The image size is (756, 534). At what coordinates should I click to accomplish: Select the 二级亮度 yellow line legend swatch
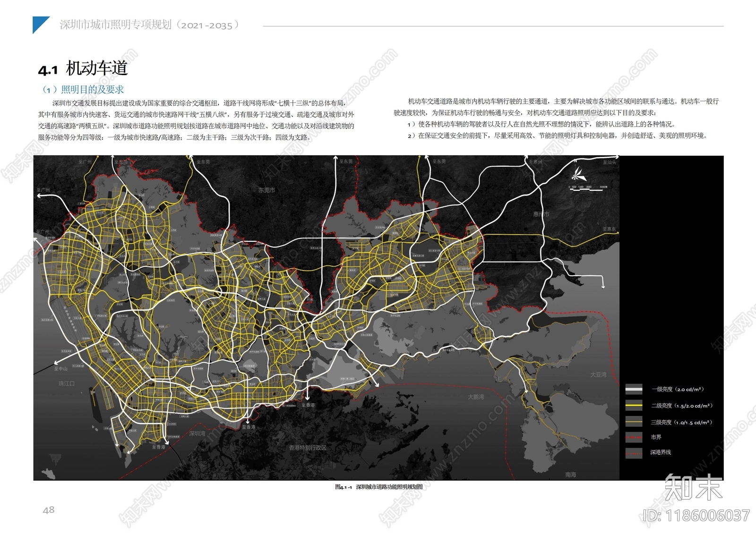(x=634, y=406)
